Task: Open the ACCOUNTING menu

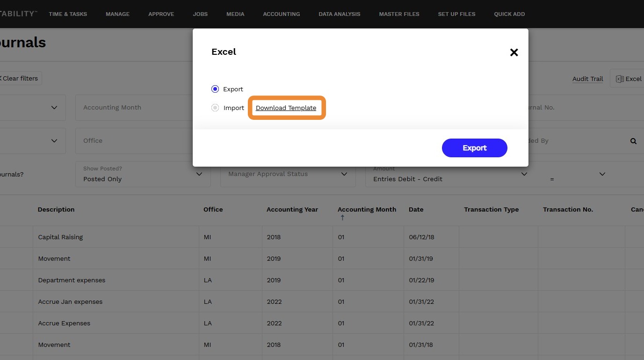Action: pyautogui.click(x=282, y=14)
